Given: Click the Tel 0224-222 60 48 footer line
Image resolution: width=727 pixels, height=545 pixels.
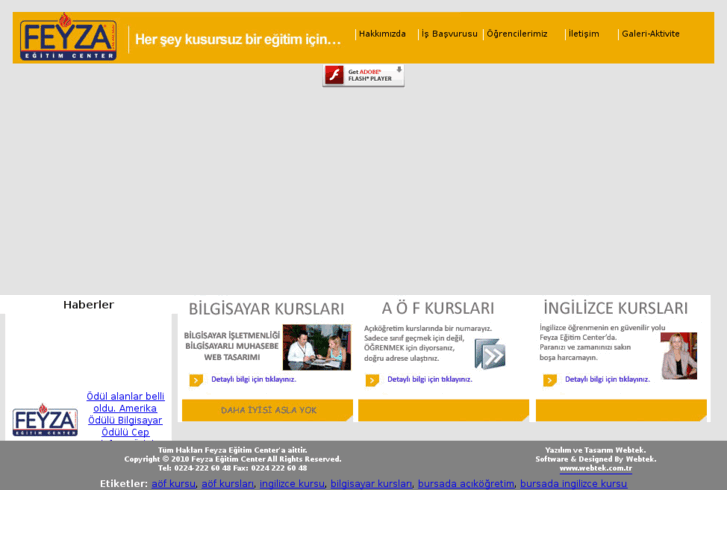Looking at the screenshot, I should [x=233, y=468].
